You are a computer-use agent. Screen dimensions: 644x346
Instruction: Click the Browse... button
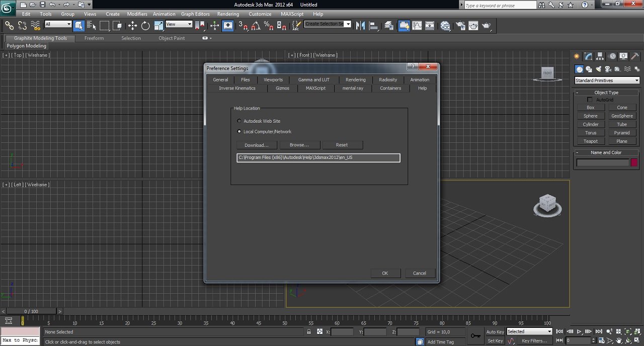[299, 145]
